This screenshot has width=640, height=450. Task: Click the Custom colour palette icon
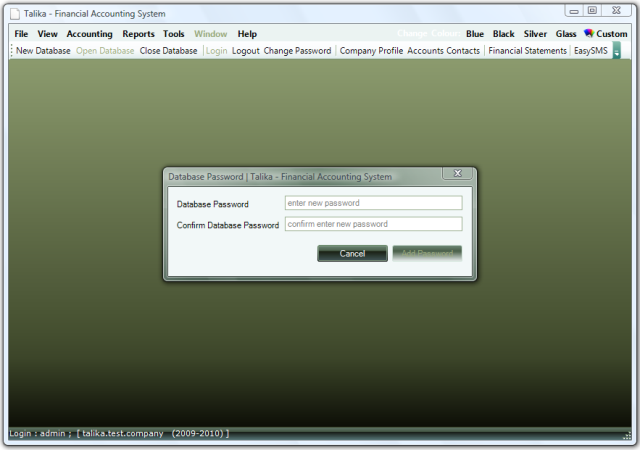pos(589,34)
